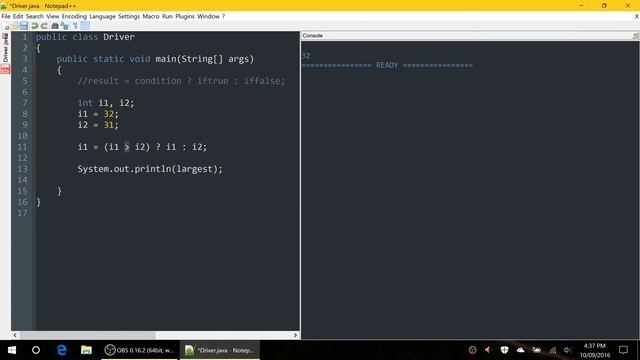Click the Open file folder toolbar icon
Screen dimensions: 640x360
click(x=14, y=26)
